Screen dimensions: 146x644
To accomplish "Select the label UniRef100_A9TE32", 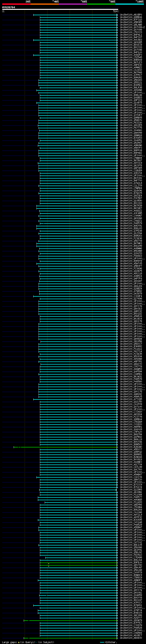I will [x=131, y=517].
